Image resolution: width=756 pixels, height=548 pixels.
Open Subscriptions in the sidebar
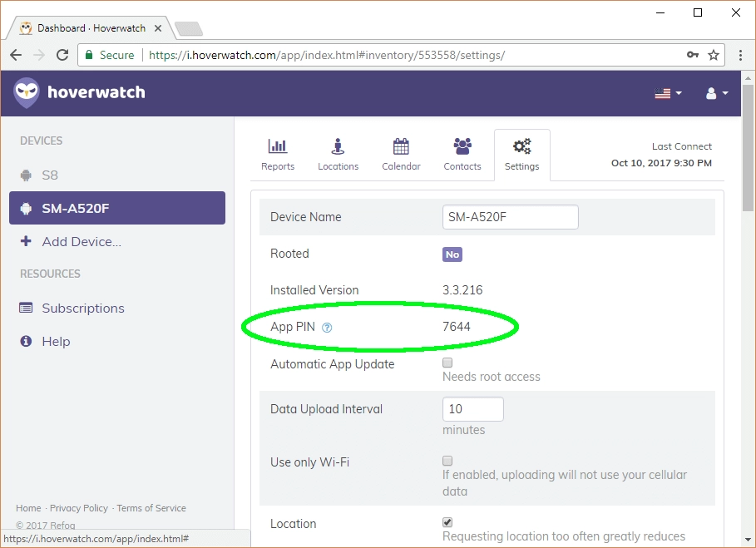pos(72,308)
